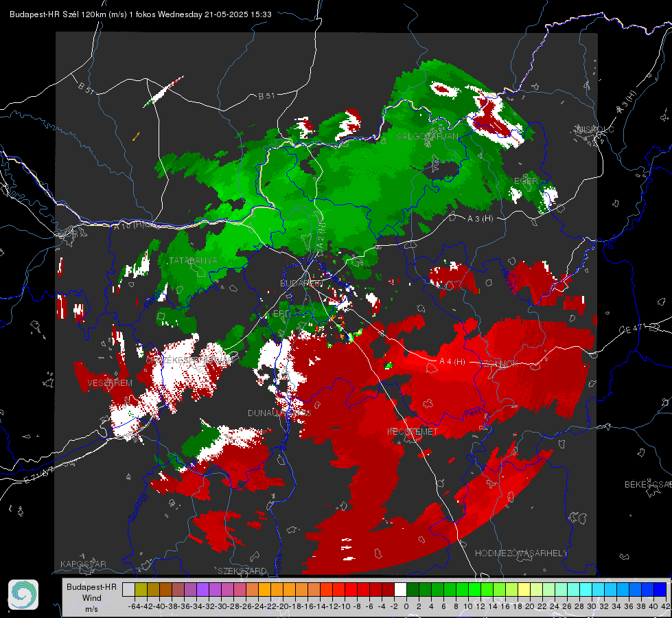Click the MISKOLC city label
The height and width of the screenshot is (618, 672).
click(595, 129)
